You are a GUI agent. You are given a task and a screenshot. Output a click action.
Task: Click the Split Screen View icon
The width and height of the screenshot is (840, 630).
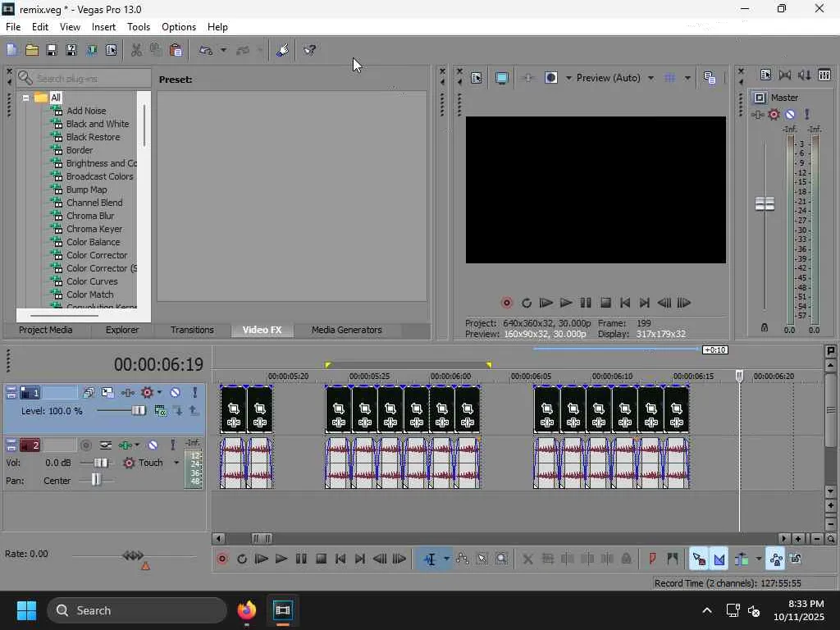click(550, 78)
